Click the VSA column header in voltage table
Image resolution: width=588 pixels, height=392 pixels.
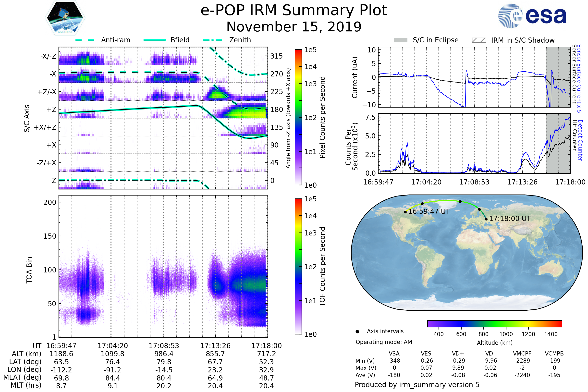click(394, 354)
